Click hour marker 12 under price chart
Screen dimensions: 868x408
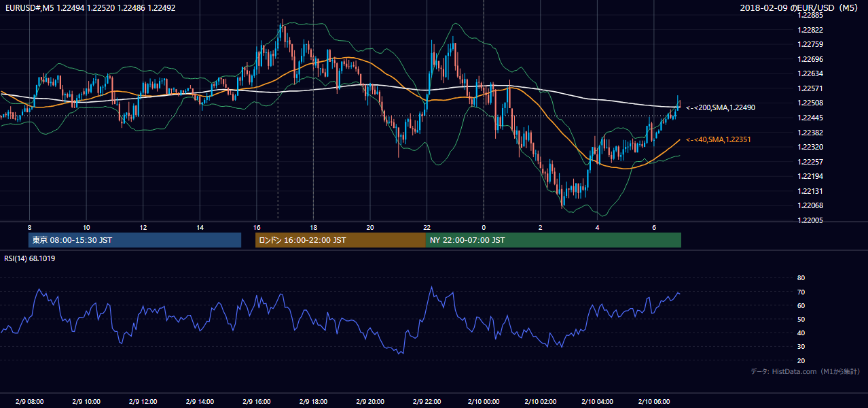coord(143,227)
